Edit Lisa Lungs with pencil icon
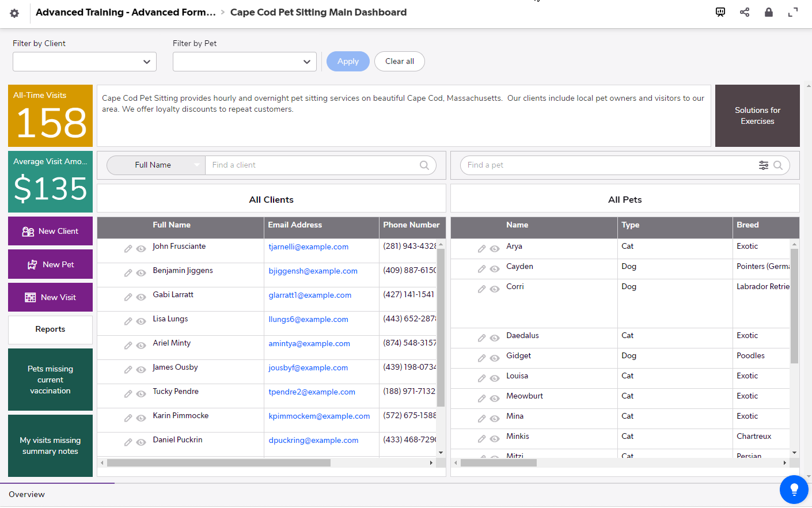812x508 pixels. click(128, 321)
